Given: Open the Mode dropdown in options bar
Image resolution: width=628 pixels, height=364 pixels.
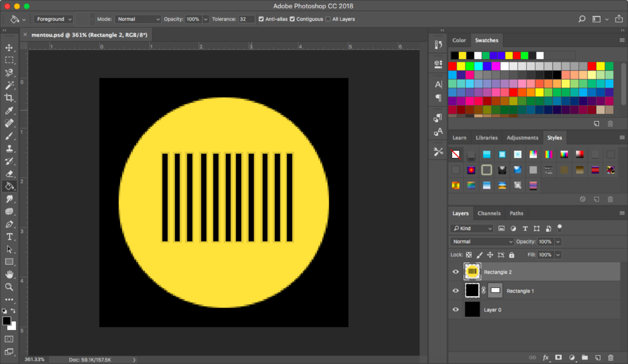Looking at the screenshot, I should 137,19.
